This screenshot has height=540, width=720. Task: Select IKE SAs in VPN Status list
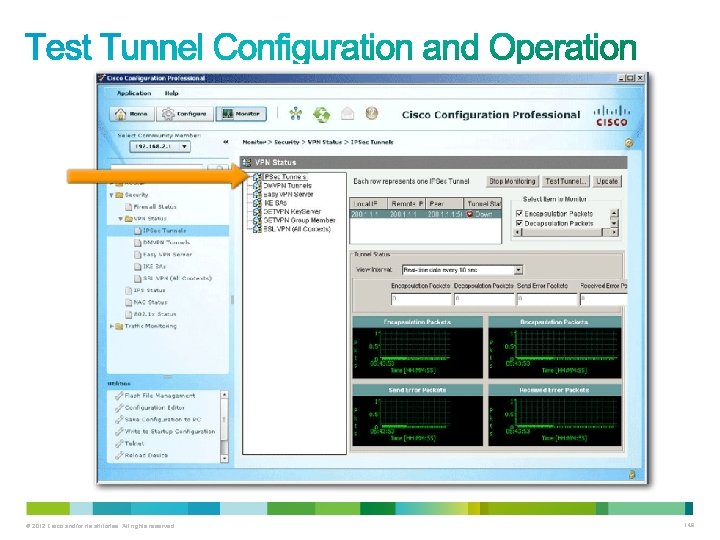[275, 203]
